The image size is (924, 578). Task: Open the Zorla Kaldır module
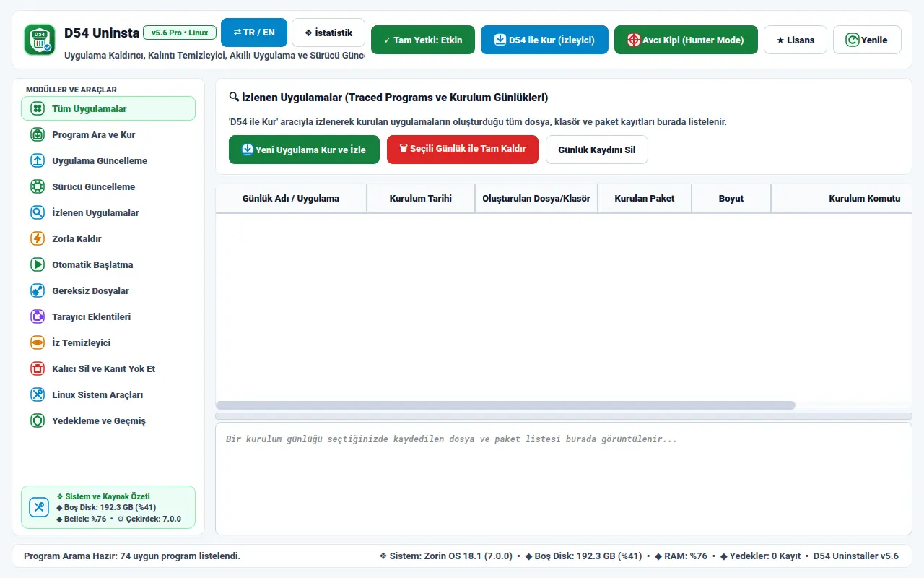(108, 238)
